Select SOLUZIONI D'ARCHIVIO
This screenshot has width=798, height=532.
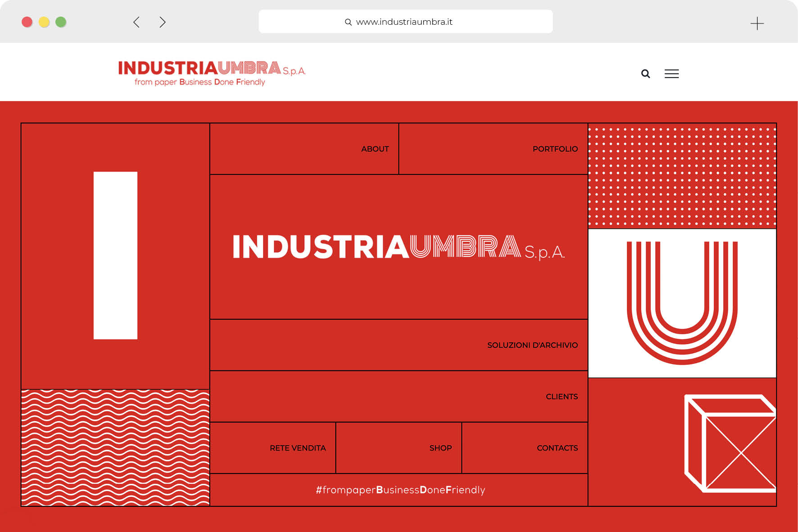coord(399,345)
